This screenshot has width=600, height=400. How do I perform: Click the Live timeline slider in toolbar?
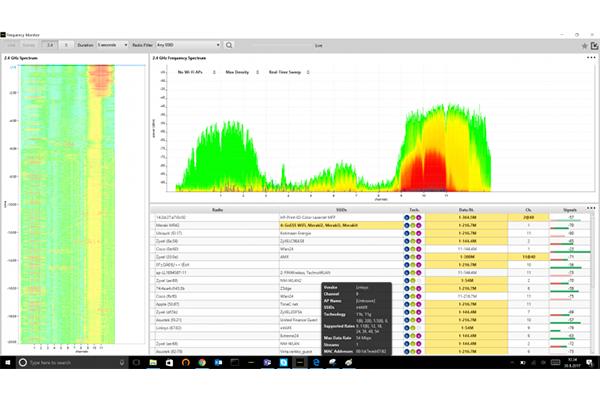pos(281,45)
